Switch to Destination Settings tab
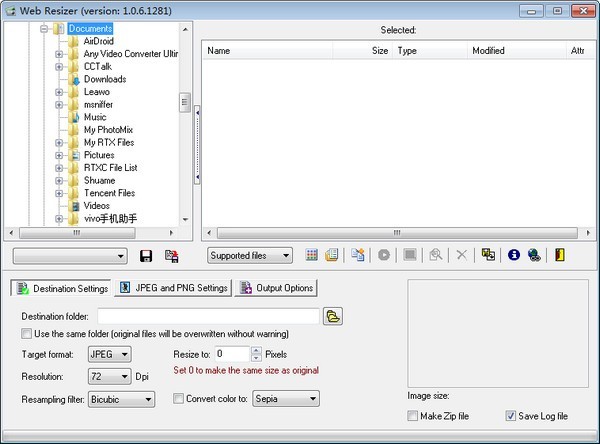Image resolution: width=600 pixels, height=444 pixels. (61, 288)
